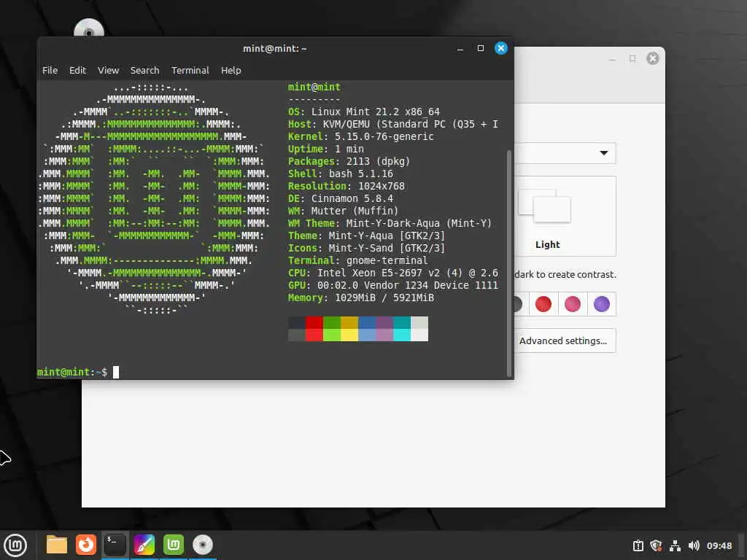Open the disc installer panel item
This screenshot has width=747, height=560.
(x=203, y=545)
